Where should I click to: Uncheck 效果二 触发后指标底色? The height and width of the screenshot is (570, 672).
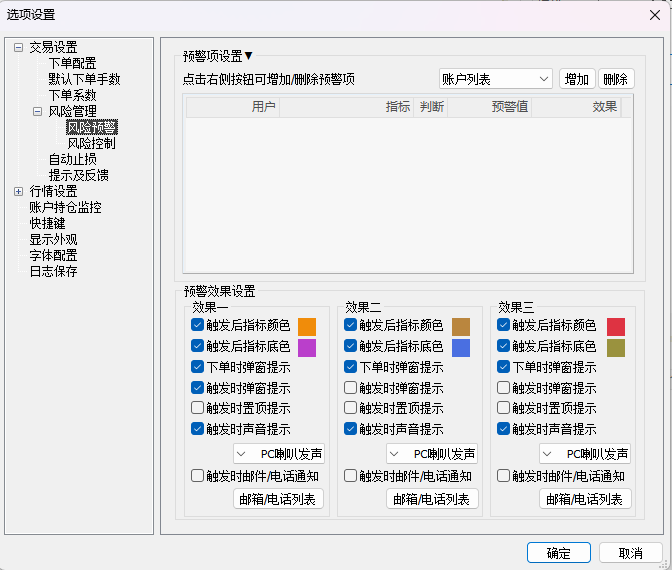pyautogui.click(x=351, y=345)
